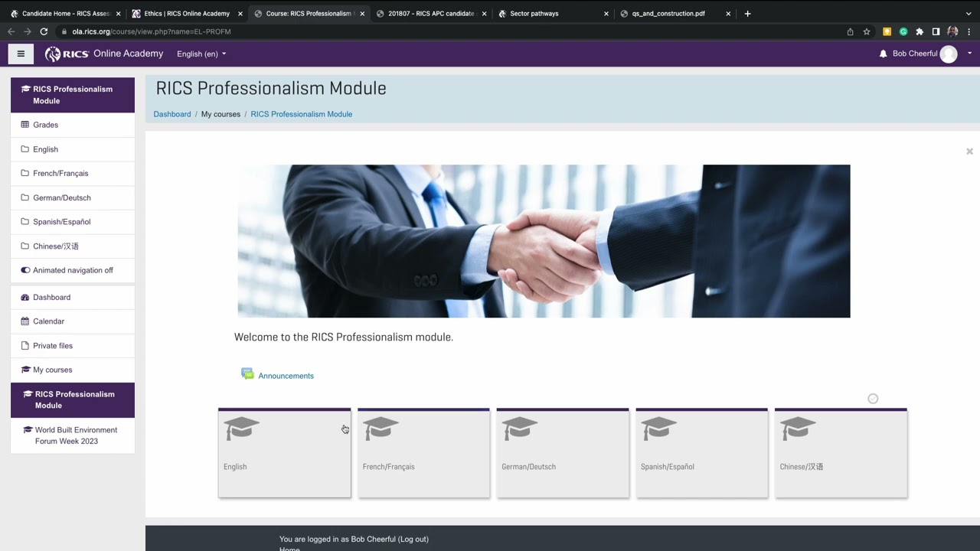This screenshot has height=551, width=980.
Task: Click the graduation cap on German/Deutsch card
Action: coord(520,429)
